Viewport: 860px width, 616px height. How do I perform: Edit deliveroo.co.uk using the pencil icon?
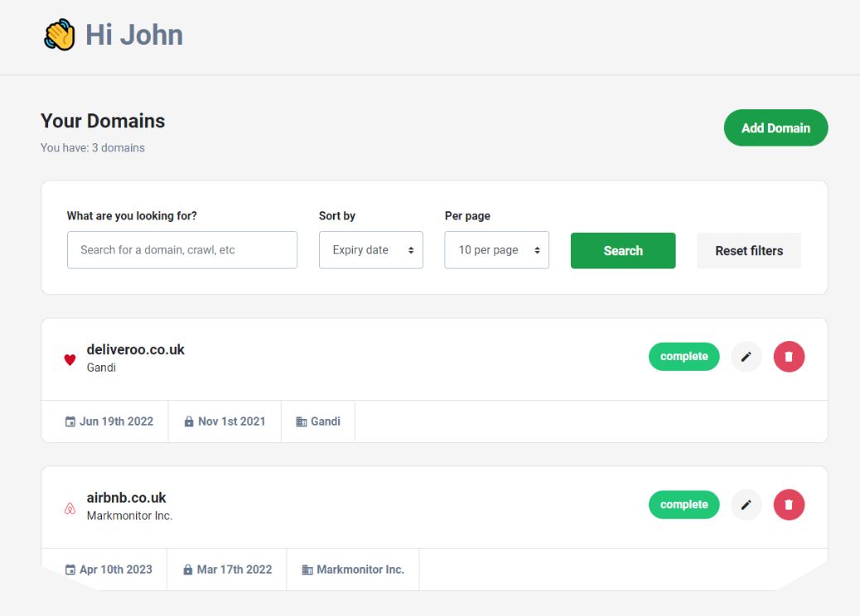746,356
